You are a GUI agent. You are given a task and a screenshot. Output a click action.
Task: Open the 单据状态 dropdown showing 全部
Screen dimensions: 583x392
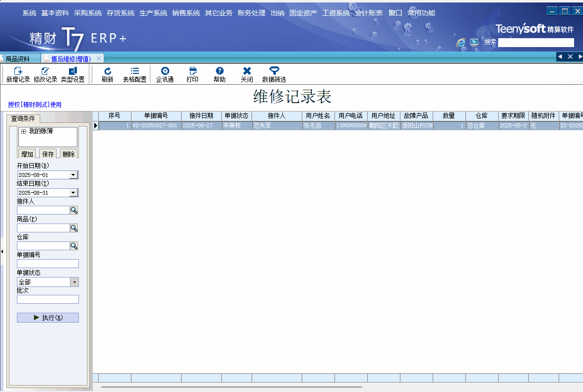point(74,282)
